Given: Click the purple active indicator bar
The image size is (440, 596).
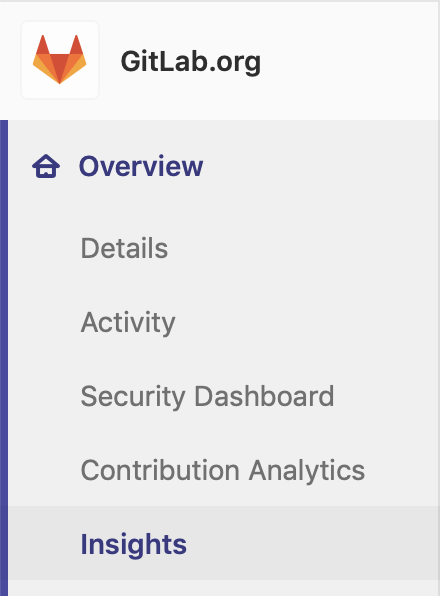Looking at the screenshot, I should click(4, 358).
